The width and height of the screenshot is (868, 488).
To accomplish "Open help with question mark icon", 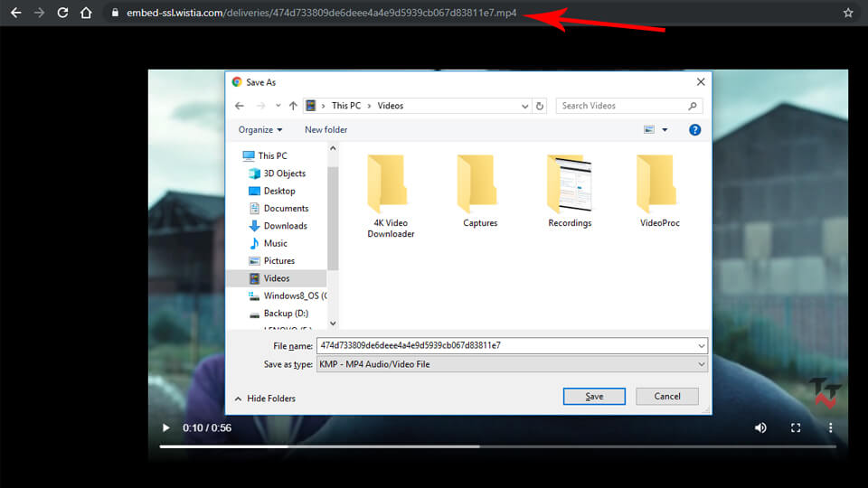I will [x=694, y=129].
